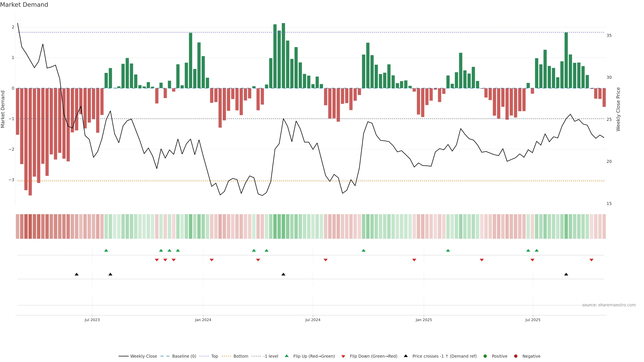
Task: Click the rightmost black triangle marker
Action: 566,274
